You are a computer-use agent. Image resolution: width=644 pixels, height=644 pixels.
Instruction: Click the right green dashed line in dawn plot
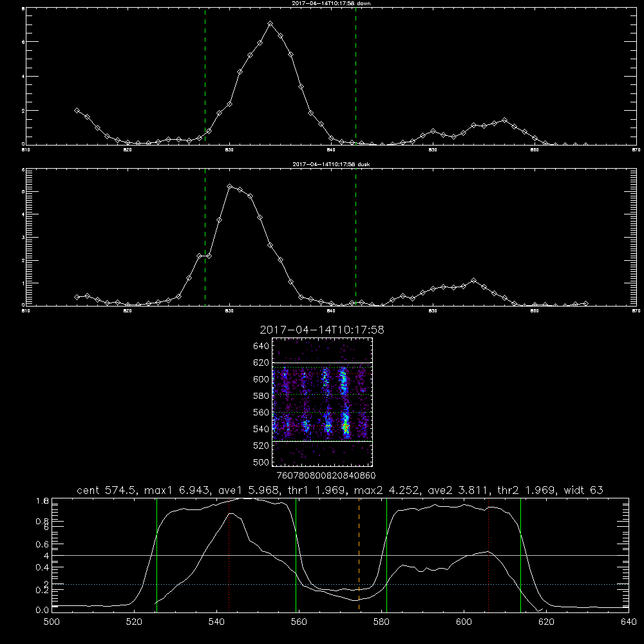click(355, 76)
